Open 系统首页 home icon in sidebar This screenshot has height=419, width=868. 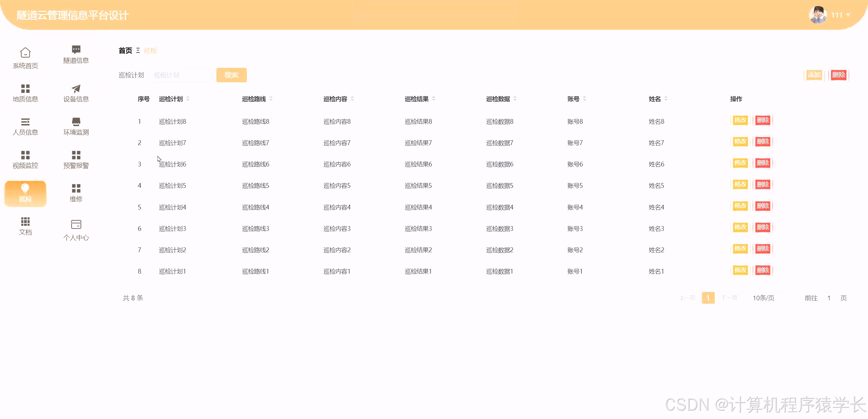pos(25,53)
